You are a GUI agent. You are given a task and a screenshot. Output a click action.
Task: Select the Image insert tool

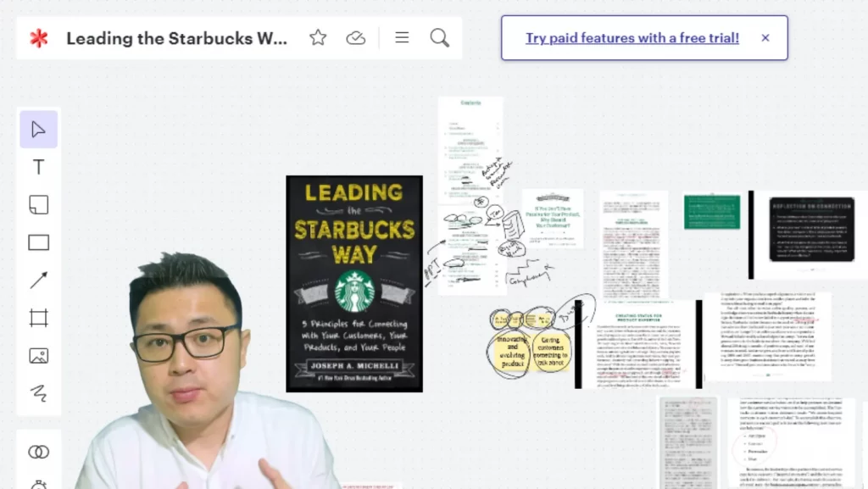pos(39,356)
